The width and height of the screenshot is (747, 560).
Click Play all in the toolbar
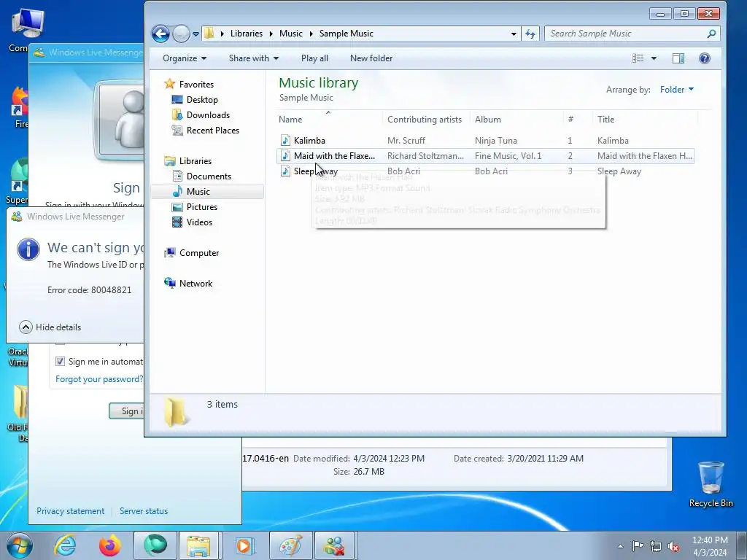click(314, 58)
